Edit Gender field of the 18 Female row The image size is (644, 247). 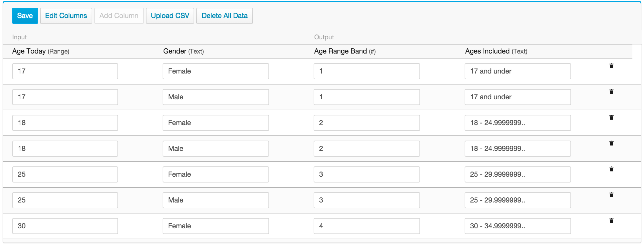pyautogui.click(x=216, y=123)
